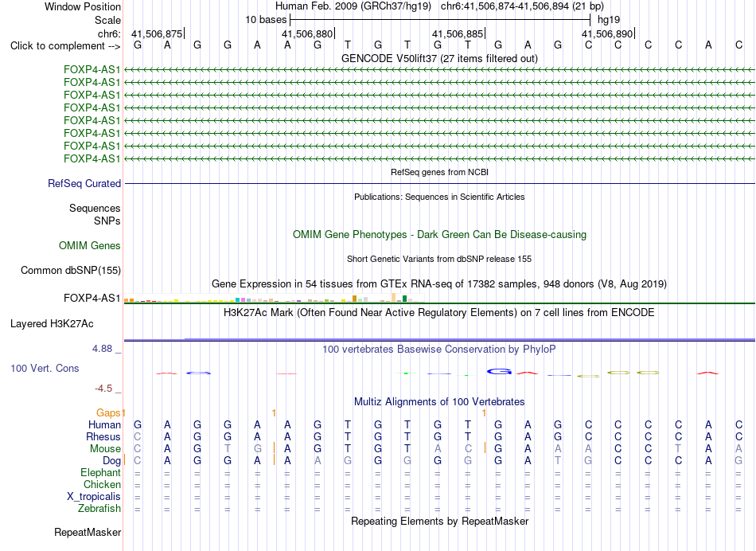The width and height of the screenshot is (756, 551).
Task: Select the "Mouse" alignment row label
Action: pyautogui.click(x=105, y=449)
